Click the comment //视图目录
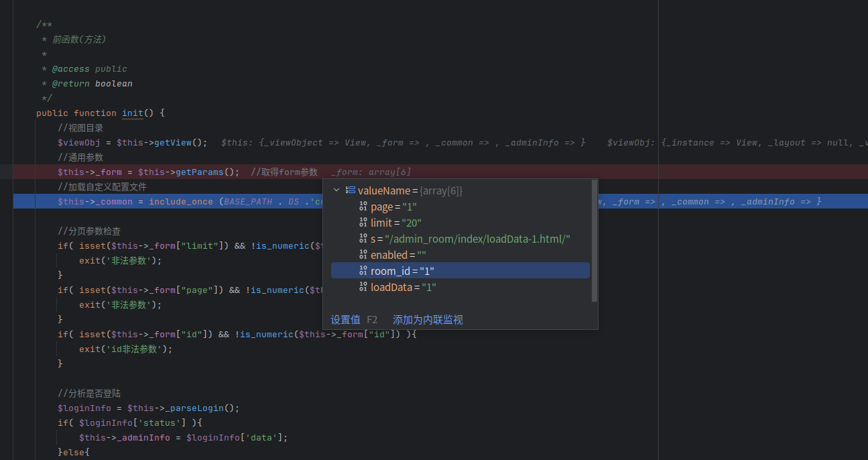The width and height of the screenshot is (868, 460). pyautogui.click(x=80, y=127)
